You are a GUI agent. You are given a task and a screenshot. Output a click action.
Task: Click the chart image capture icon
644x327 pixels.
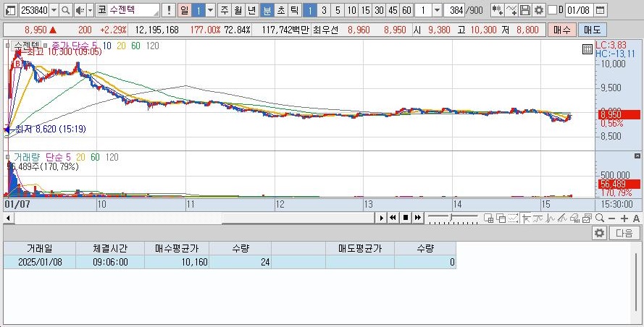pos(587,218)
